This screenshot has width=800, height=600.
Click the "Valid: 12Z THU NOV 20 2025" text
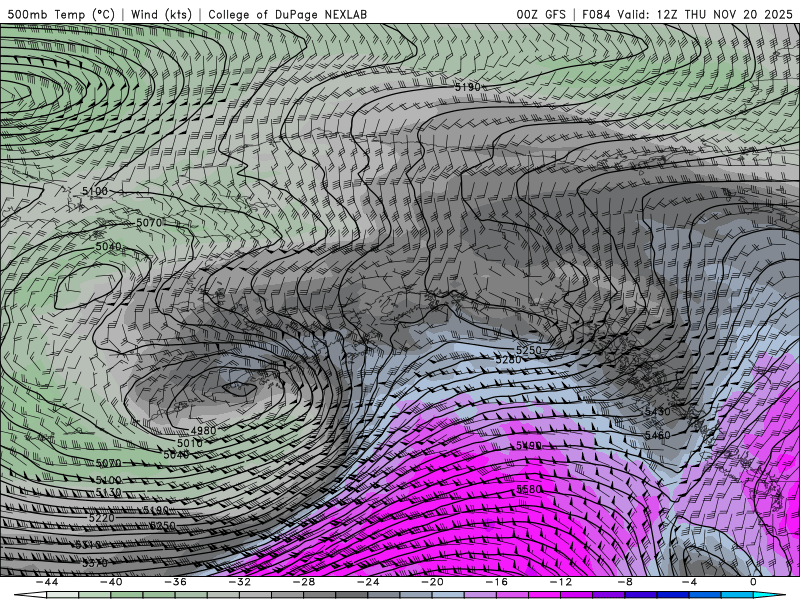pos(705,14)
